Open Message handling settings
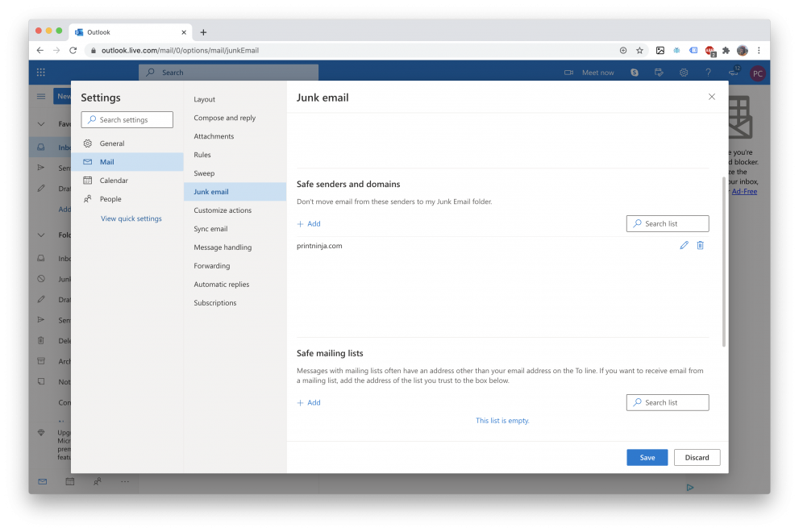 235,247
